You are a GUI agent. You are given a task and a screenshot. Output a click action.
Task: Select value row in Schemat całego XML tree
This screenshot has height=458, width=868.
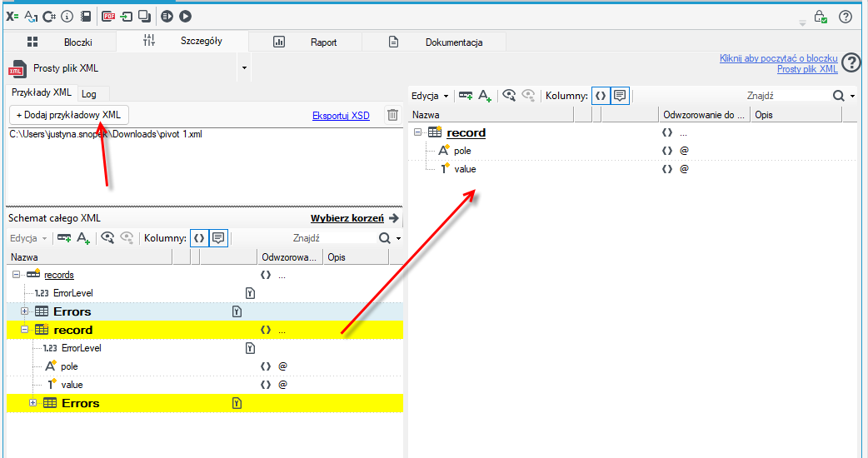click(72, 385)
